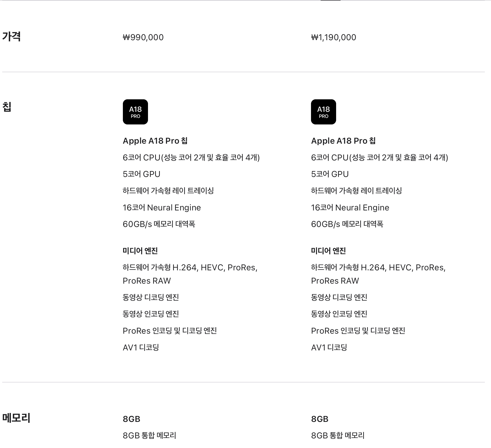The image size is (491, 448).
Task: Select the ₩990,000 price text
Action: [x=143, y=37]
